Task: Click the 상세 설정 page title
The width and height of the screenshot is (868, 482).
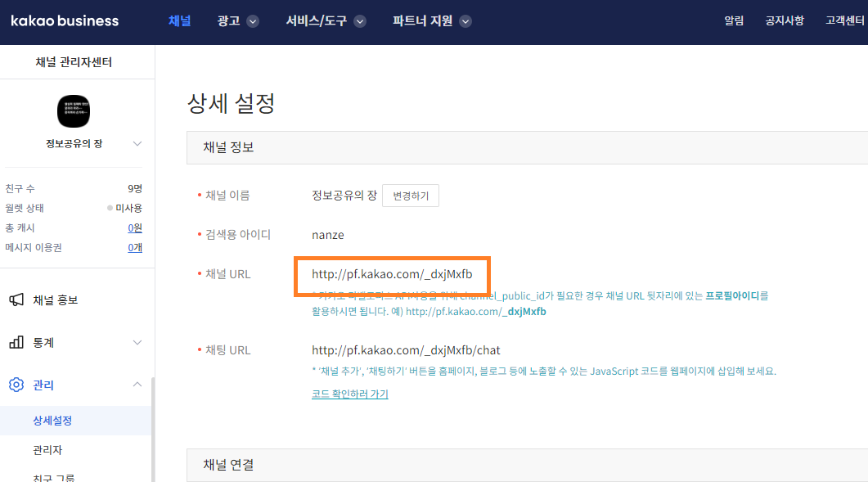Action: [x=232, y=103]
